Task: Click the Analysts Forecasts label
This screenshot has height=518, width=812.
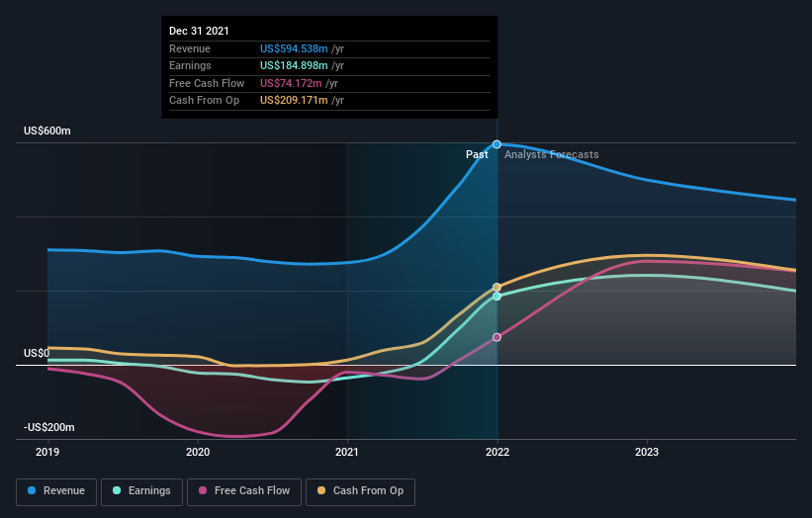Action: click(x=552, y=154)
